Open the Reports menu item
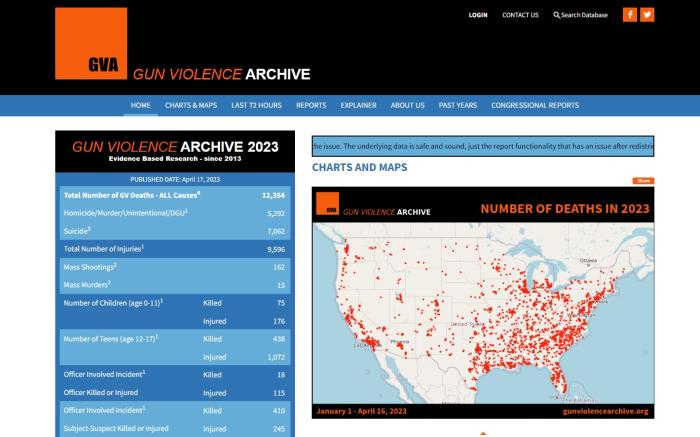This screenshot has width=700, height=437. (x=311, y=105)
